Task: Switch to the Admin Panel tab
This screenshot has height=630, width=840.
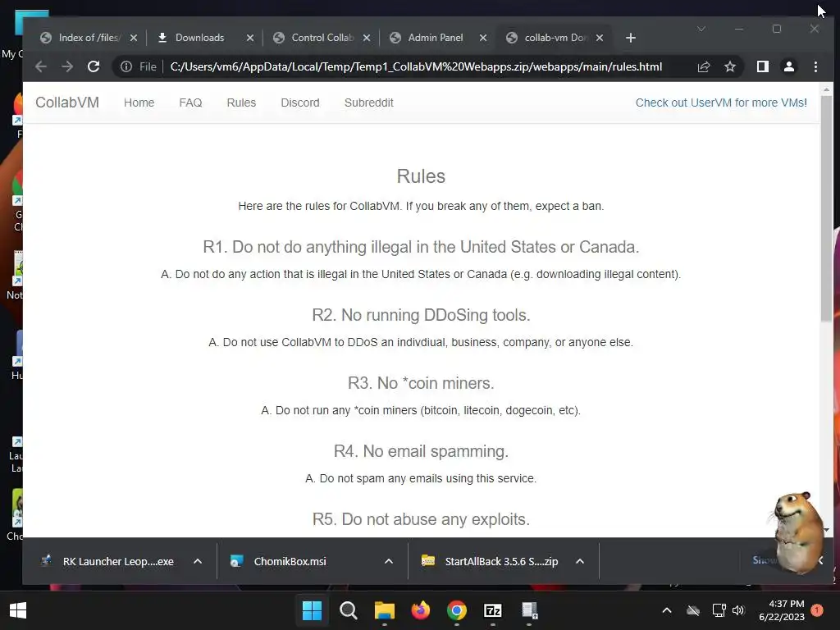Action: 435,38
